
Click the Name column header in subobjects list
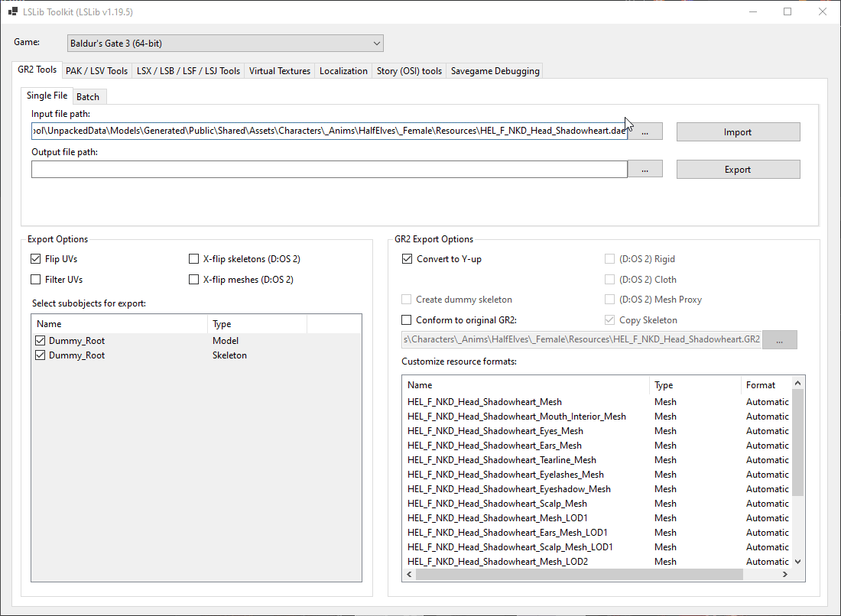point(119,324)
